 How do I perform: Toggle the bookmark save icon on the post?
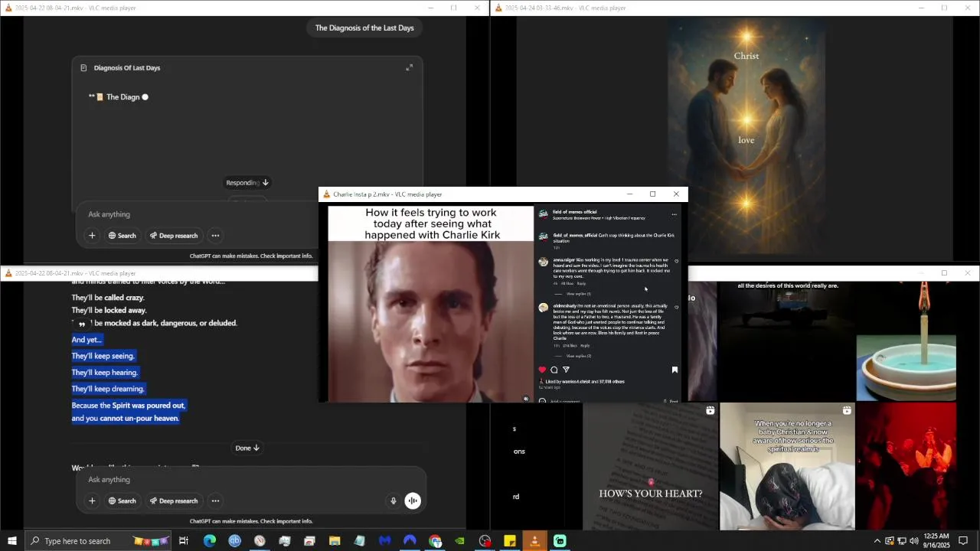tap(675, 370)
